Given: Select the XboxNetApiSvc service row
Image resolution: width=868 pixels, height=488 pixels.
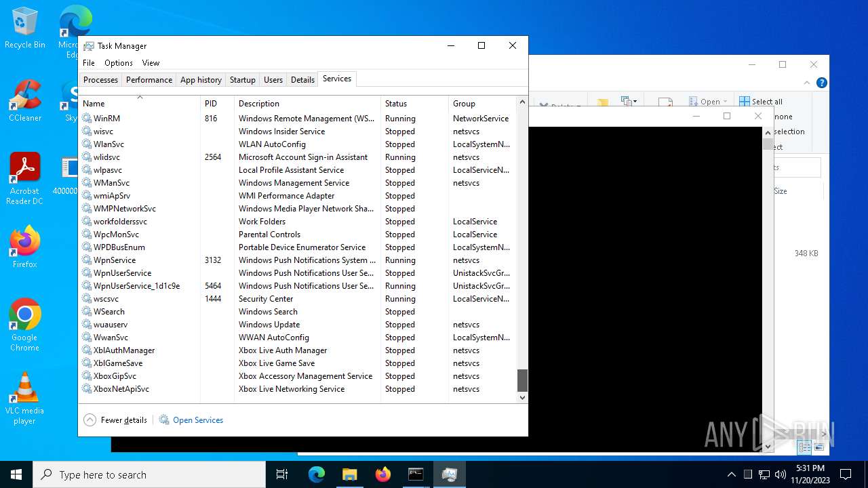Looking at the screenshot, I should (298, 389).
